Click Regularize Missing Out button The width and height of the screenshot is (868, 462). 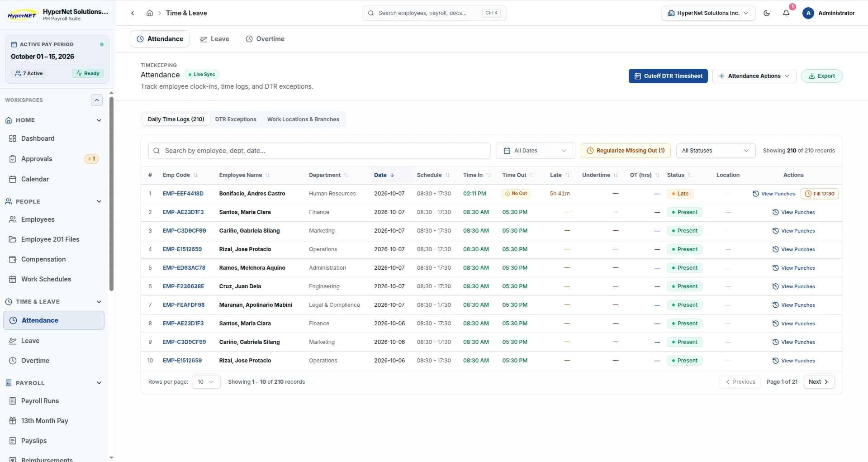click(626, 151)
